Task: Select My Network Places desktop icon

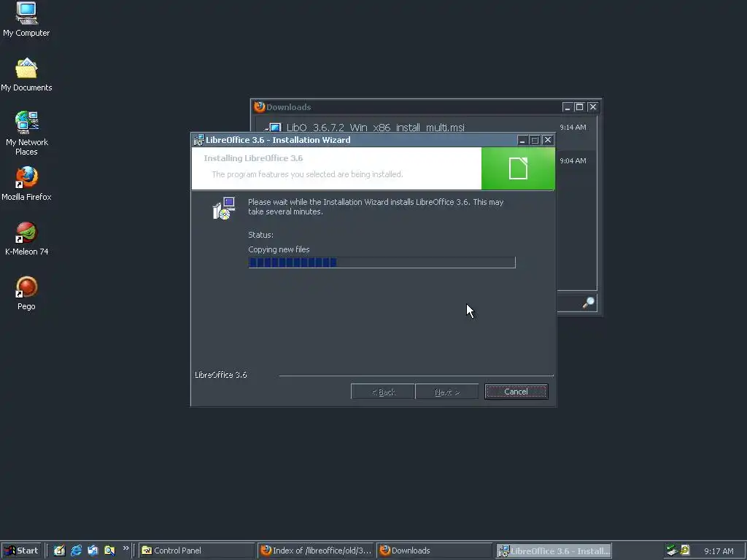Action: (26, 133)
